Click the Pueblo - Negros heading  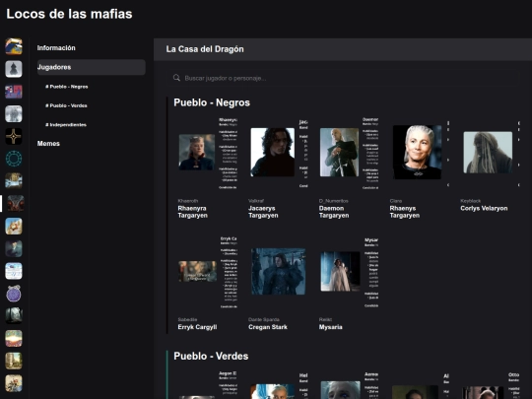pos(212,102)
